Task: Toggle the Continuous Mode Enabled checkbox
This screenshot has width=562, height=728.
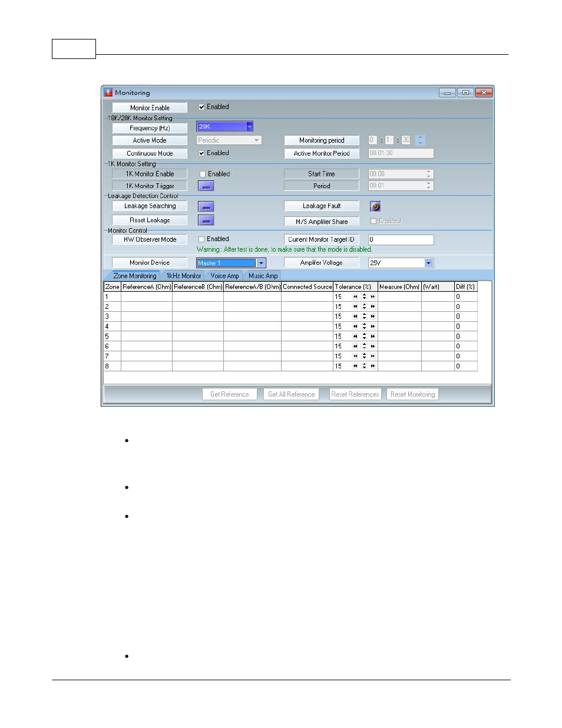Action: tap(201, 153)
